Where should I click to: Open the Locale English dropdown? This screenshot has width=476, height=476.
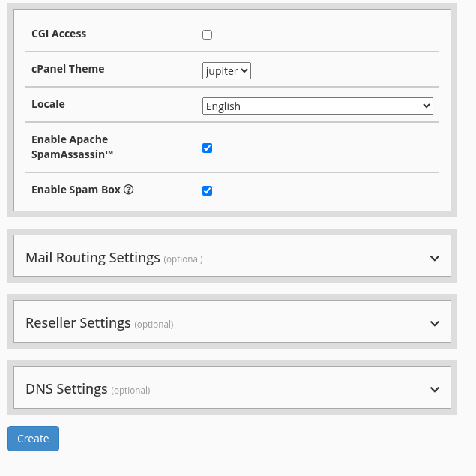pos(318,106)
